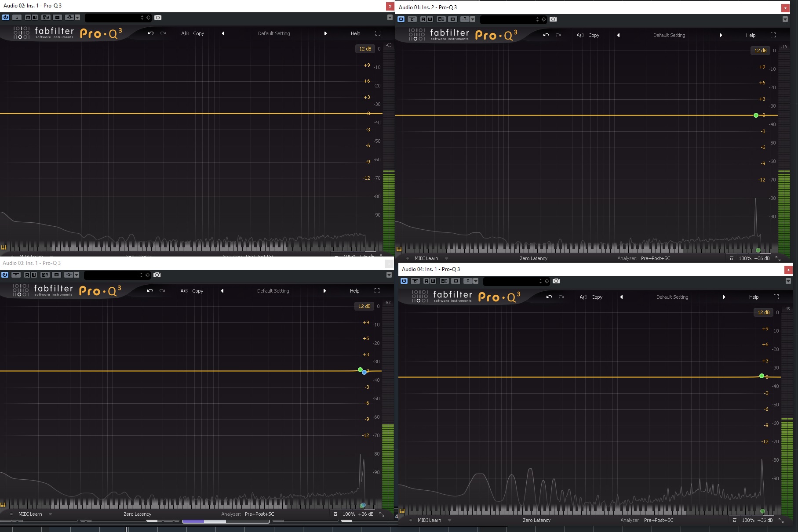Click Copy button in Audio 01 Pro-Q 3
Viewport: 798px width, 532px height.
point(594,35)
